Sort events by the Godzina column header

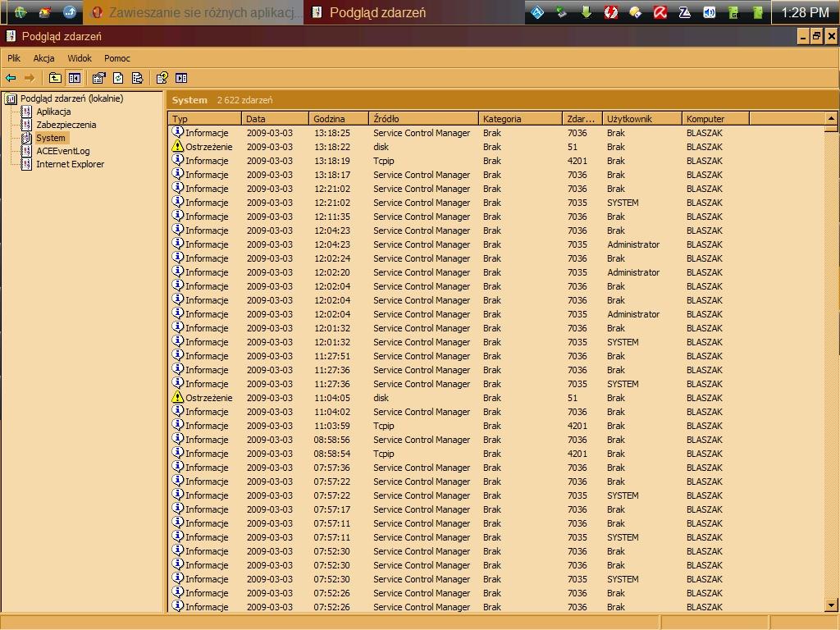click(x=339, y=119)
